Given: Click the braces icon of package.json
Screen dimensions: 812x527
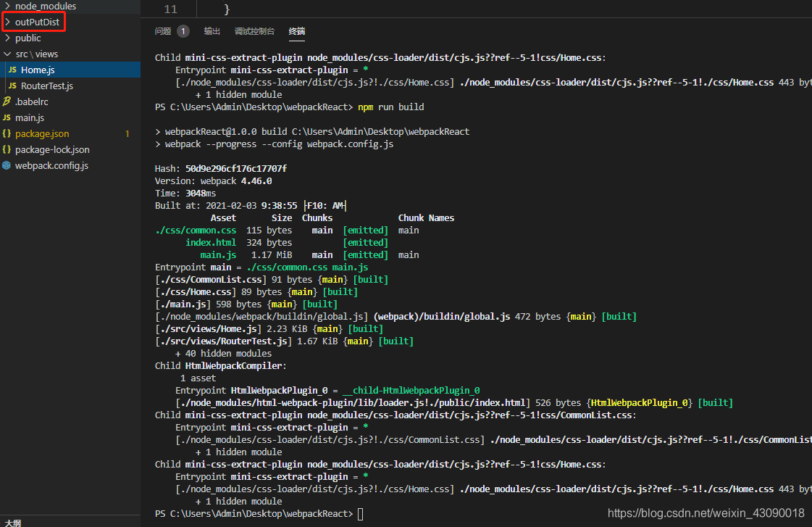Looking at the screenshot, I should [7, 133].
